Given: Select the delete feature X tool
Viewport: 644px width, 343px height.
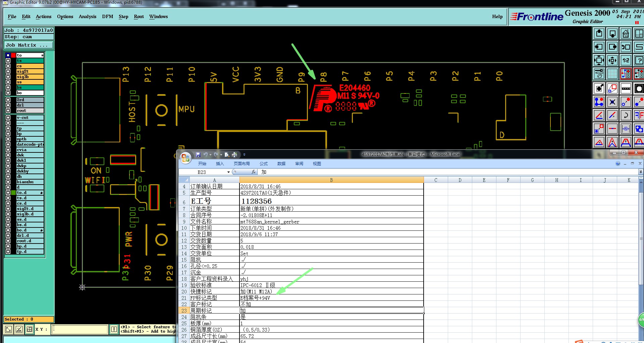Looking at the screenshot, I should click(x=612, y=102).
